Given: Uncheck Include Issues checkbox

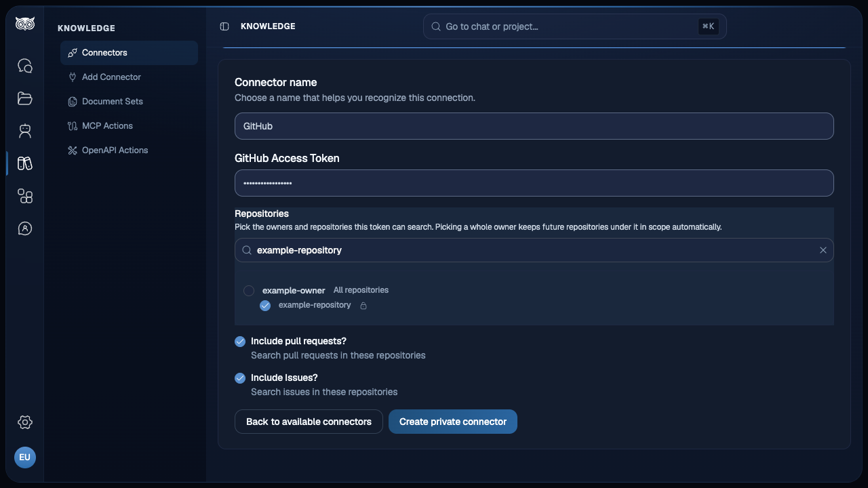Looking at the screenshot, I should pos(240,378).
